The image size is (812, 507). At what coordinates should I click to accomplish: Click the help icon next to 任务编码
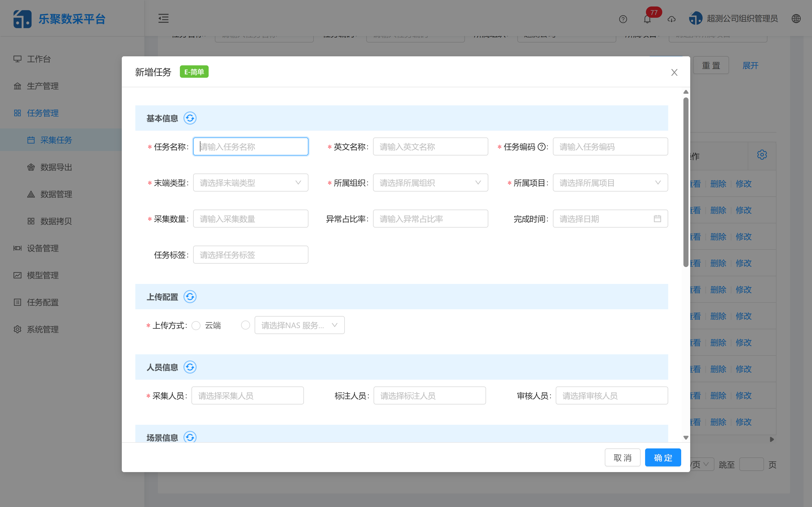coord(542,146)
